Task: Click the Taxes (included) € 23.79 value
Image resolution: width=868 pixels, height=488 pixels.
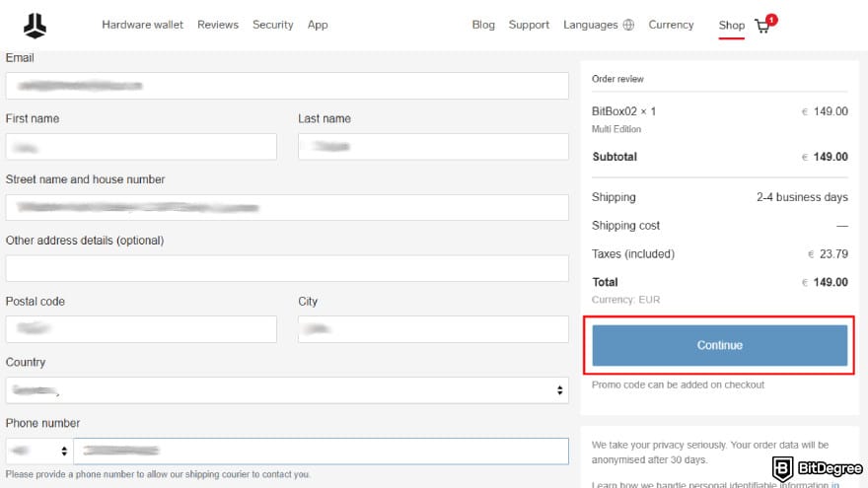Action: coord(828,254)
